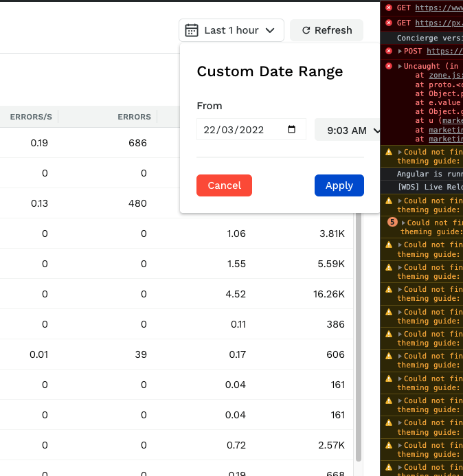Image resolution: width=463 pixels, height=476 pixels.
Task: Expand the grouped warning with count 5
Action: click(403, 223)
